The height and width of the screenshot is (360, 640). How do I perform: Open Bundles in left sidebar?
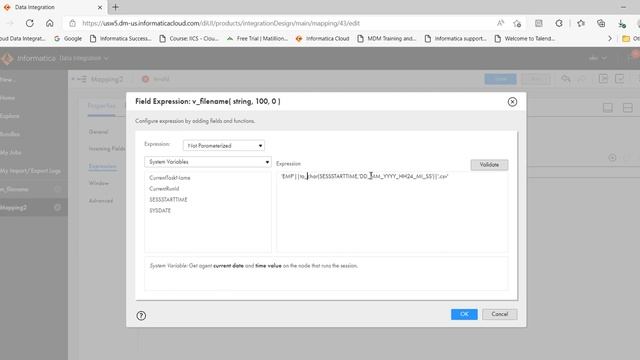pyautogui.click(x=10, y=134)
